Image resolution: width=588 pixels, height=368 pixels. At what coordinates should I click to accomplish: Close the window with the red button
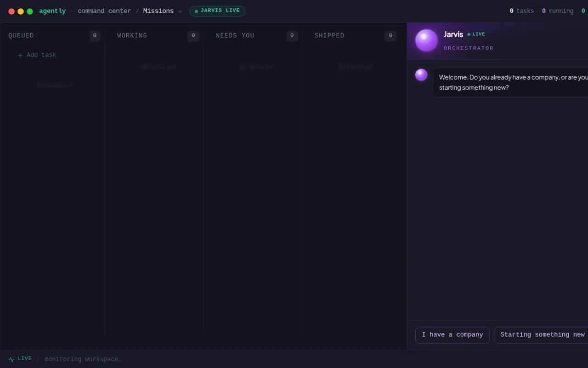click(11, 11)
